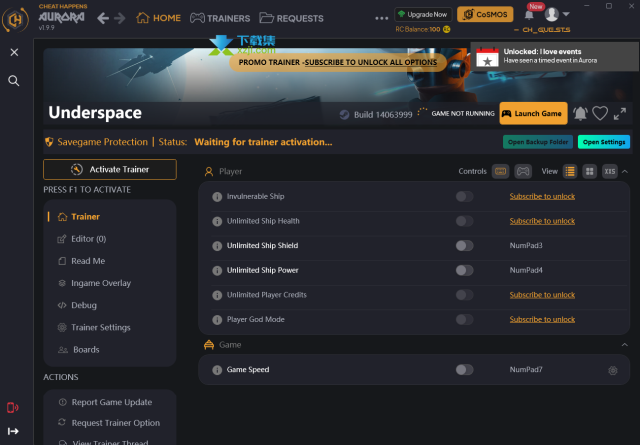Show info for Game Speed
640x445 pixels.
coord(217,370)
